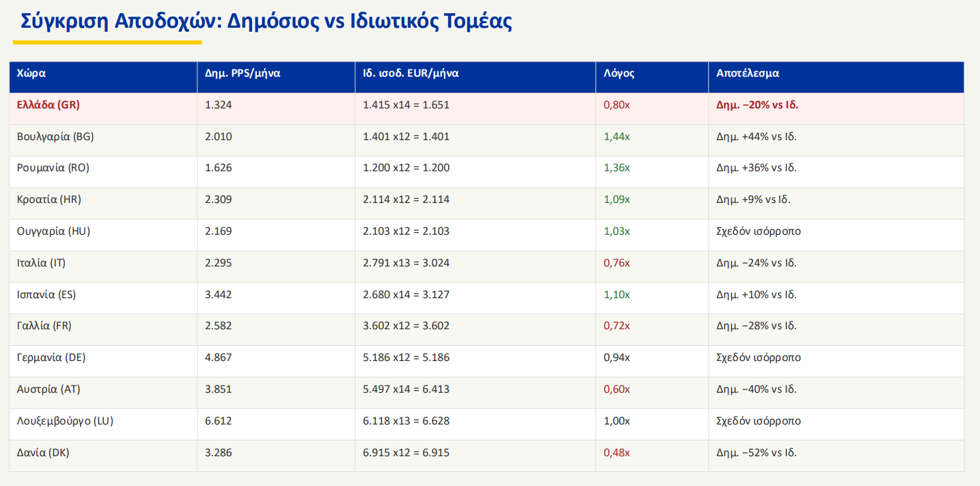This screenshot has height=486, width=980.
Task: Click the page title Σύγκριση Αποδοχών
Action: (x=266, y=21)
